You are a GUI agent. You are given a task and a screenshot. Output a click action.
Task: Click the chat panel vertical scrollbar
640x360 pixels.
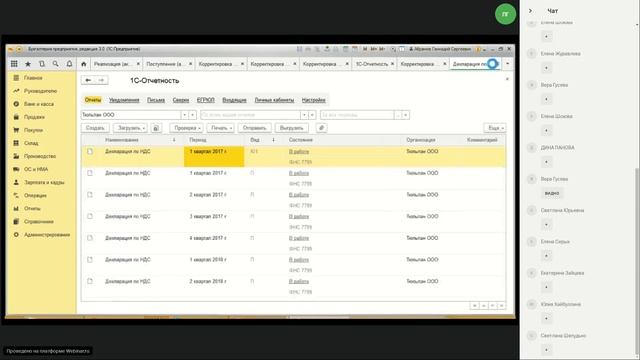click(x=637, y=261)
